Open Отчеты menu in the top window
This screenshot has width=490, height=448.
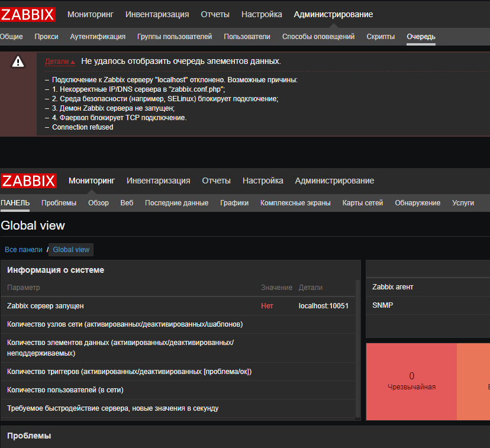[x=215, y=14]
